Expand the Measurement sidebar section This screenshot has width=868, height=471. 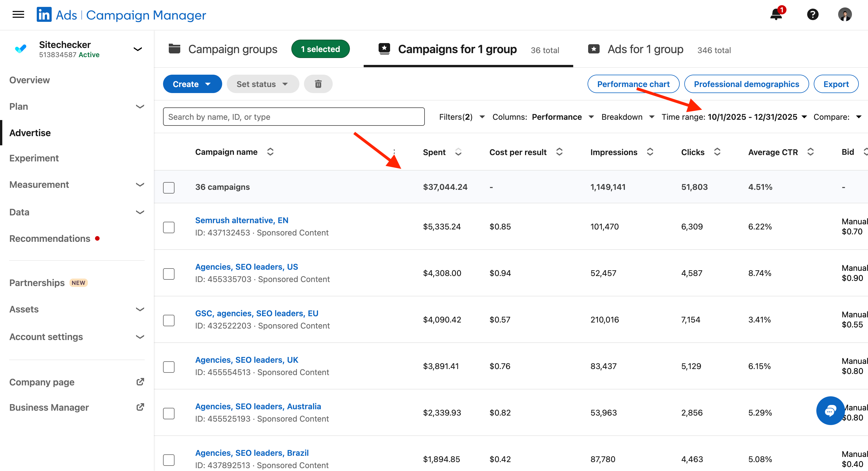click(x=140, y=185)
